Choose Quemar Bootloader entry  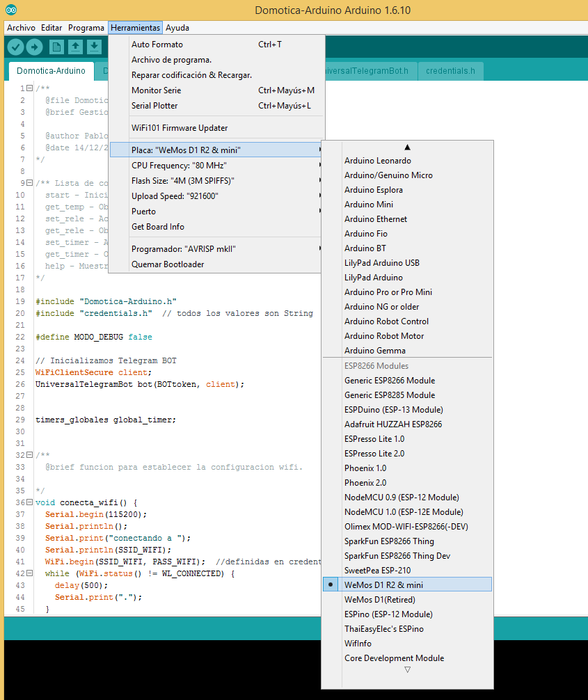click(x=216, y=264)
